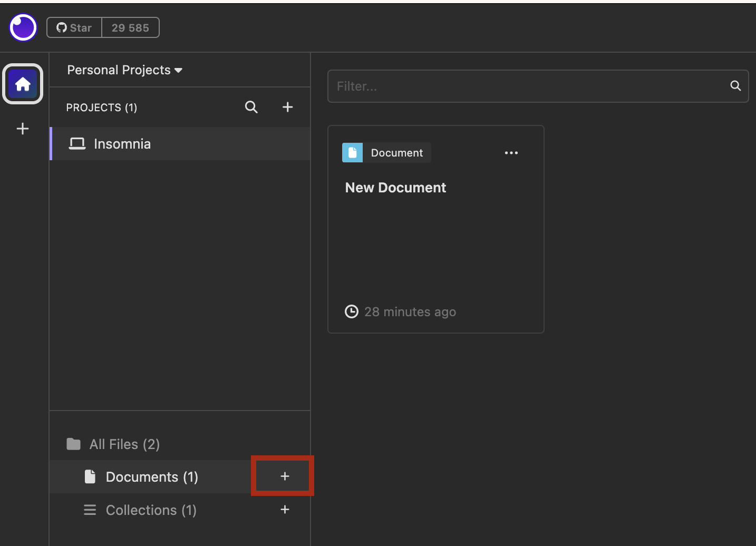756x546 pixels.
Task: Create a new document with plus
Action: point(285,476)
